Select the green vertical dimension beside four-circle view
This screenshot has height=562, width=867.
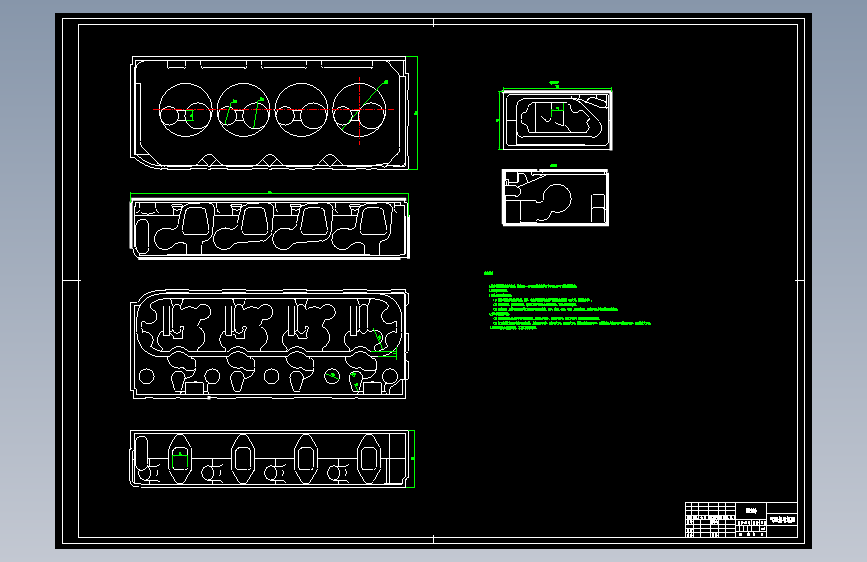point(416,113)
